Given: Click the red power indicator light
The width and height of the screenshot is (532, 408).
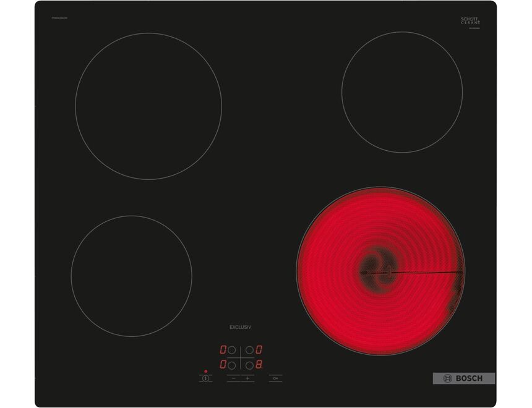Looking at the screenshot, I should [x=205, y=372].
